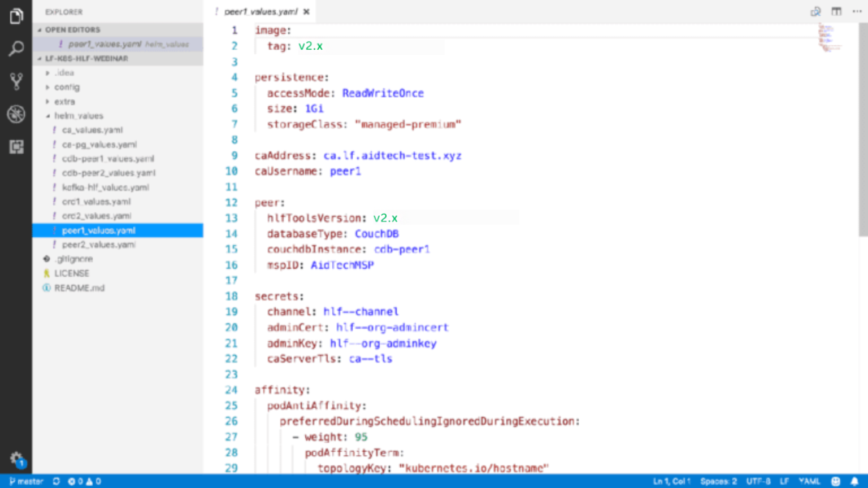Open the Debug view icon

coord(16,114)
